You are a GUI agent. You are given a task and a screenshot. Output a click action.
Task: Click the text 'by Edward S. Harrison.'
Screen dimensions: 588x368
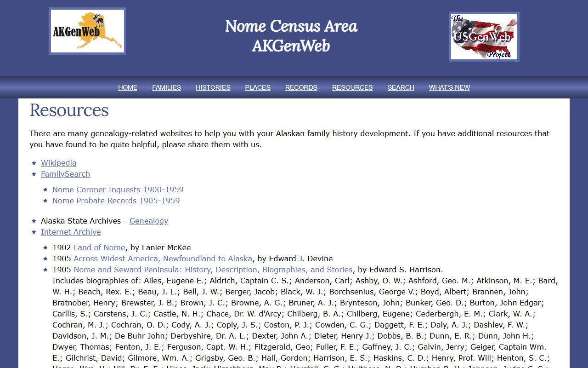coord(401,270)
